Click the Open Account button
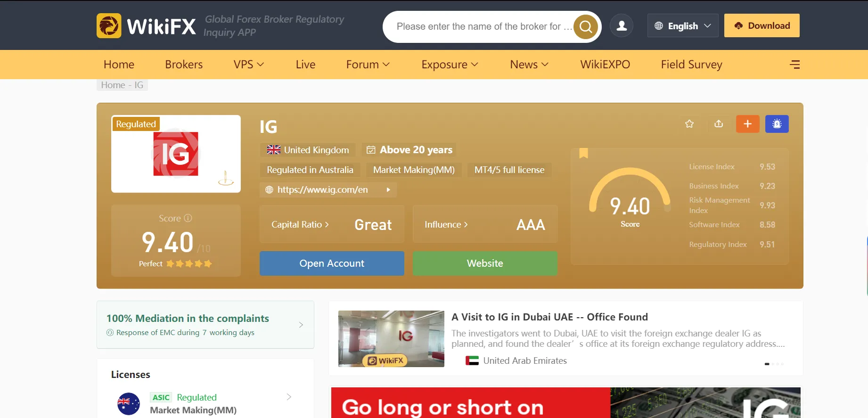Image resolution: width=868 pixels, height=418 pixels. pyautogui.click(x=332, y=263)
